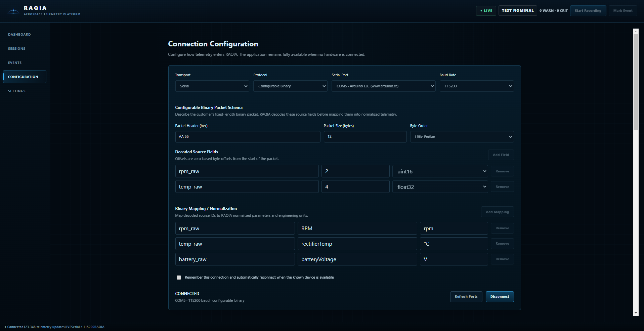
Task: Click the vertical scrollbar thumb
Action: pyautogui.click(x=636, y=82)
